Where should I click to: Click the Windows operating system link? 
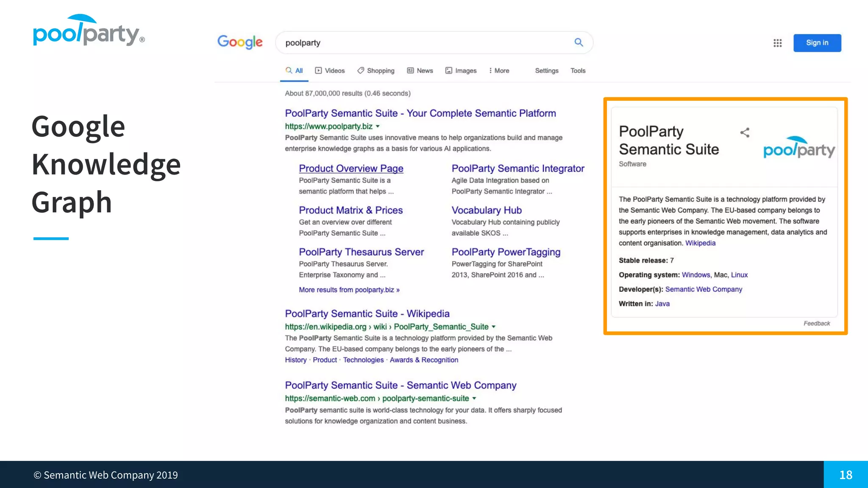pyautogui.click(x=696, y=275)
